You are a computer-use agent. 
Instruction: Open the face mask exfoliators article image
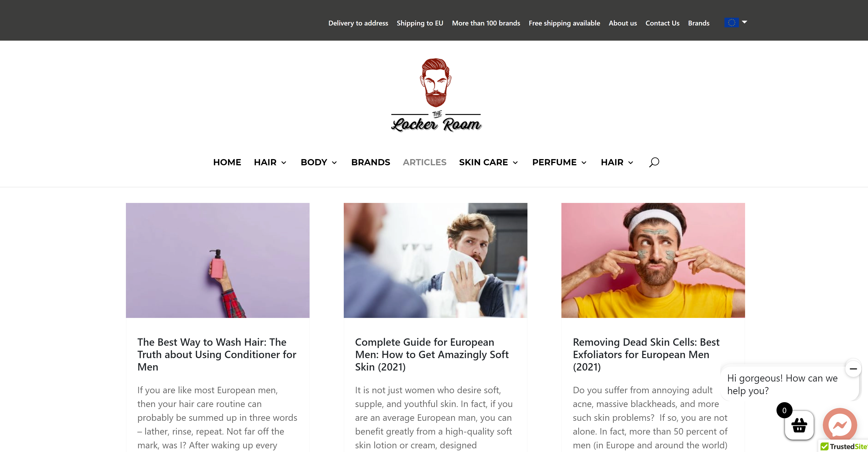click(653, 260)
